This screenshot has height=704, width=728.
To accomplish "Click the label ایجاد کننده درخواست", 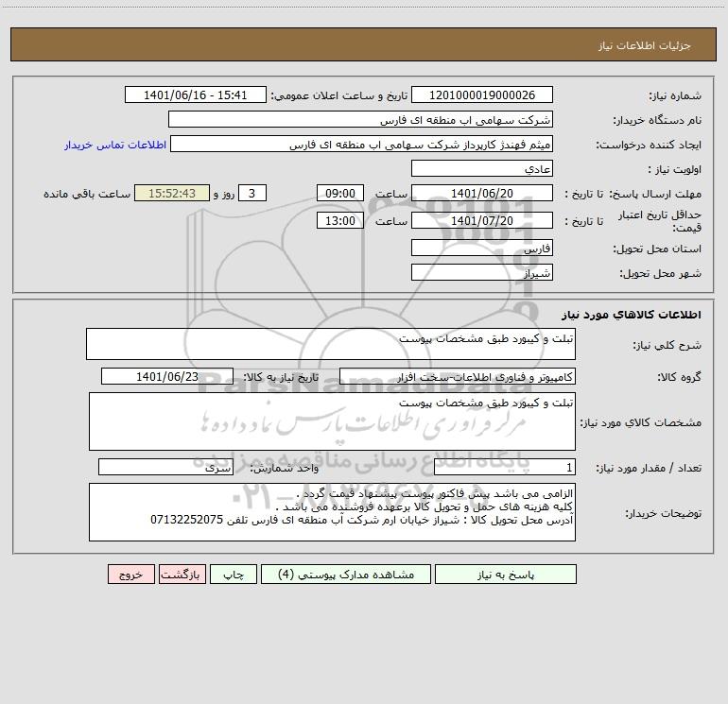I will 649,146.
